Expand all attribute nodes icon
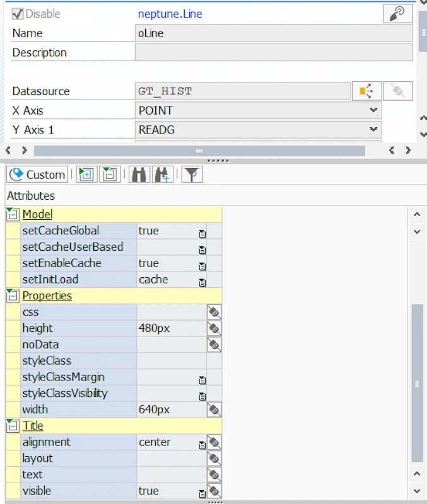 (x=86, y=175)
